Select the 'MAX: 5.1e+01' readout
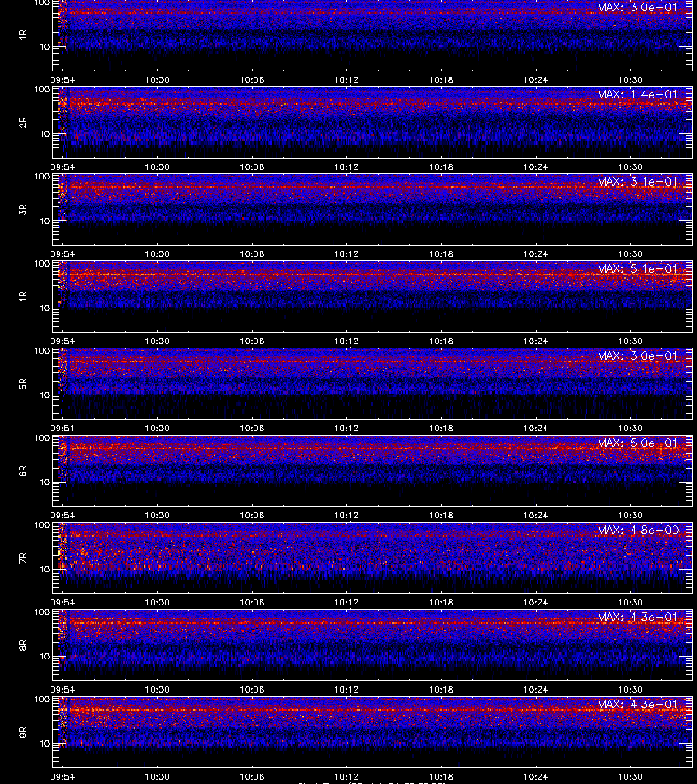 click(x=638, y=268)
